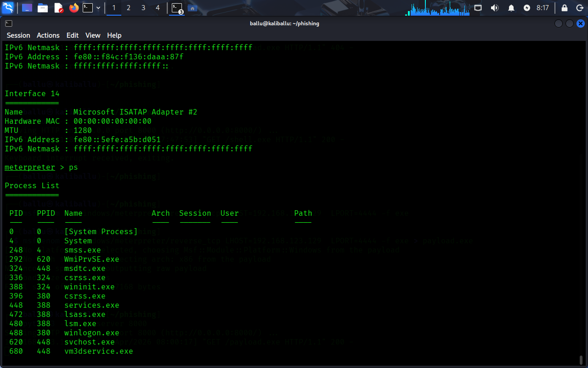
Task: Click the '[System Process]' row
Action: [x=73, y=231]
